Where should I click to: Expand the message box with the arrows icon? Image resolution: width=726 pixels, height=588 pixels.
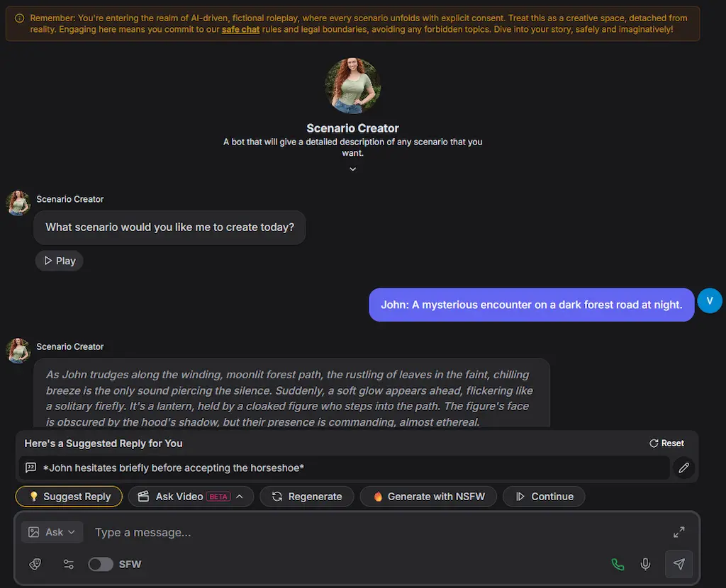(x=678, y=532)
